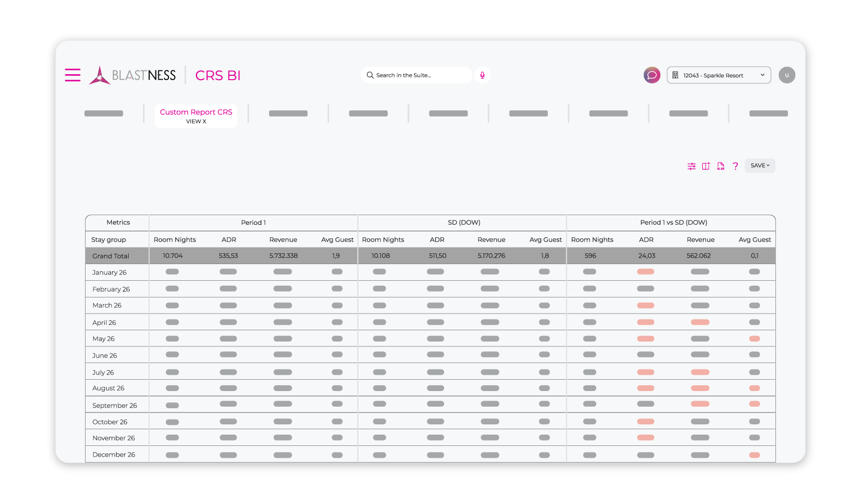
Task: Select the June 26 row
Action: 430,355
